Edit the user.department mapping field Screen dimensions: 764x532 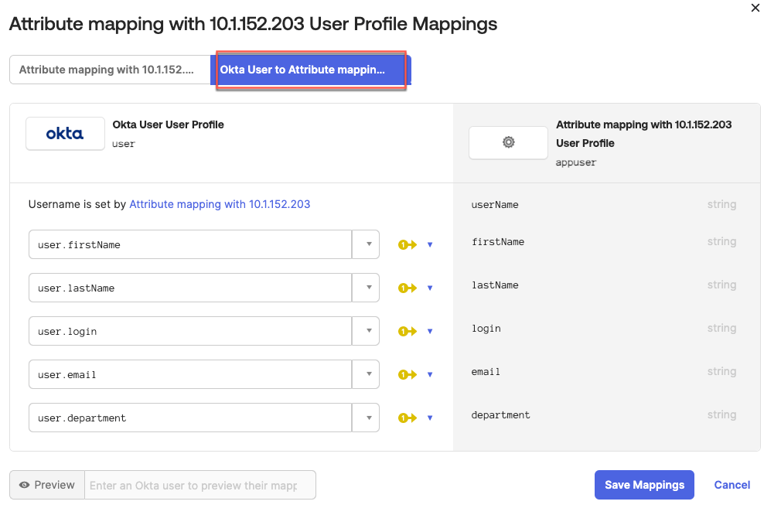click(190, 418)
